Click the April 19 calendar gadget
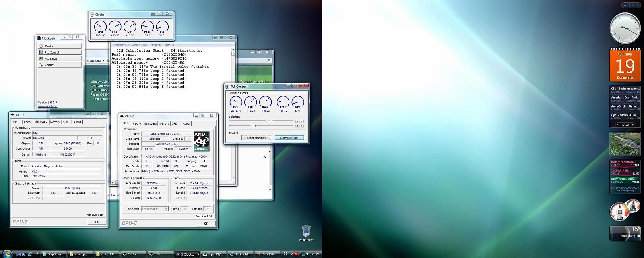This screenshot has width=644, height=258. 625,64
